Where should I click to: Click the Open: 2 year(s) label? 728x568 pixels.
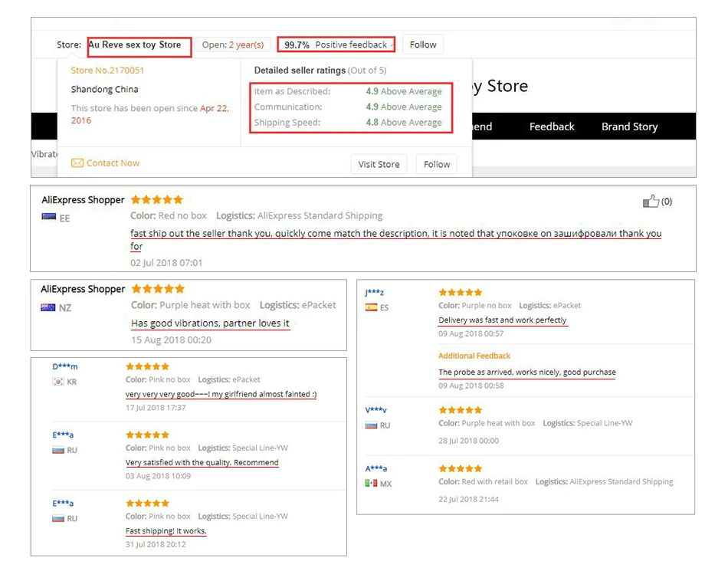click(233, 44)
